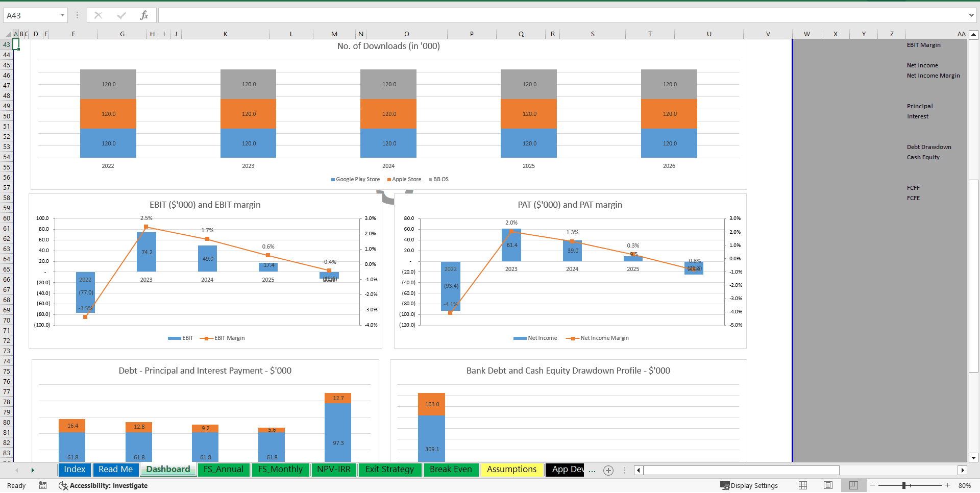Screen dimensions: 980x493
Task: Click the Enter checkmark icon in formula bar
Action: click(x=121, y=15)
